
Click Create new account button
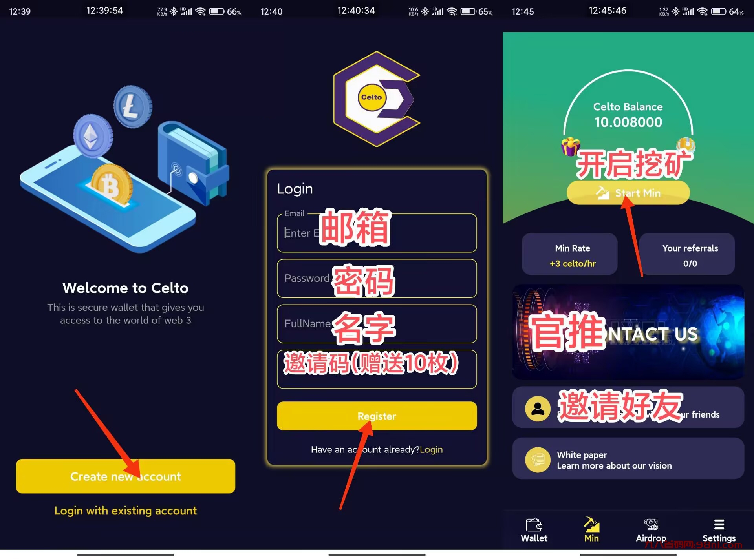pos(125,476)
